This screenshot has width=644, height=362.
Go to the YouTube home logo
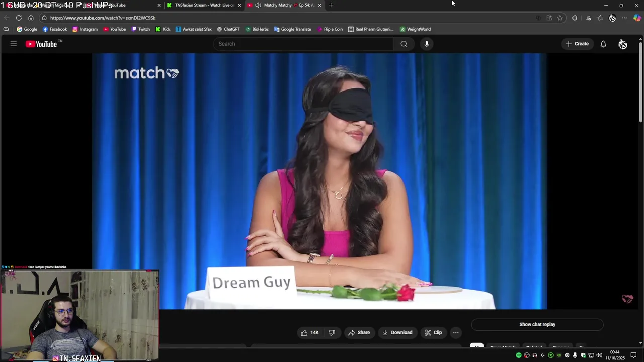click(x=42, y=44)
